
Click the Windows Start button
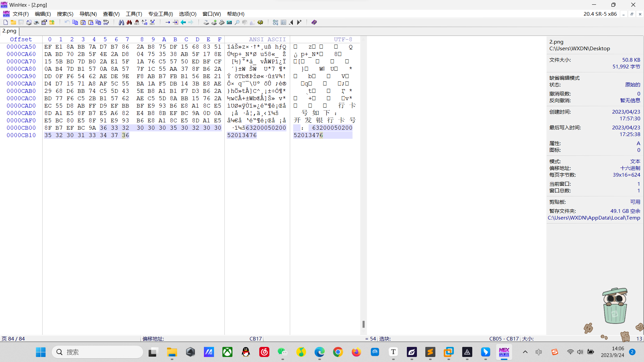(41, 352)
